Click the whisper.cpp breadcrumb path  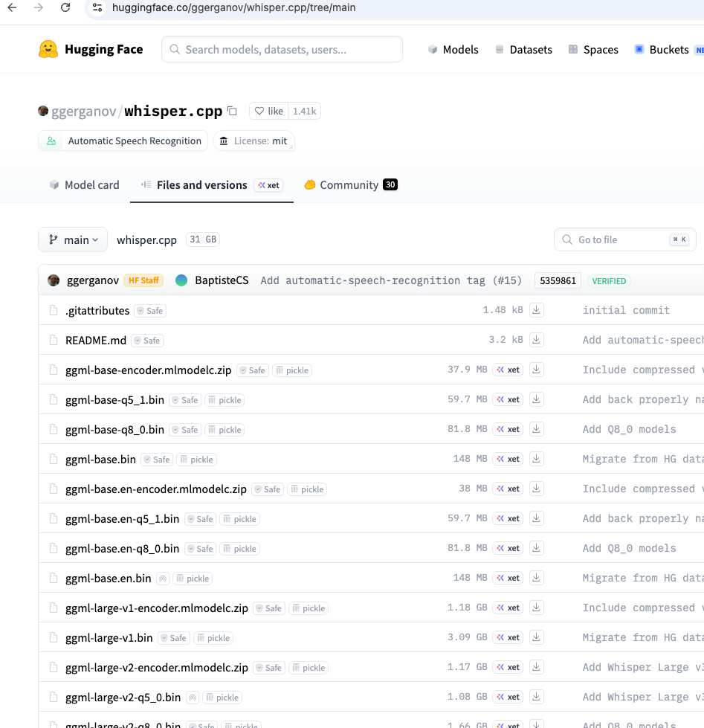click(x=146, y=240)
